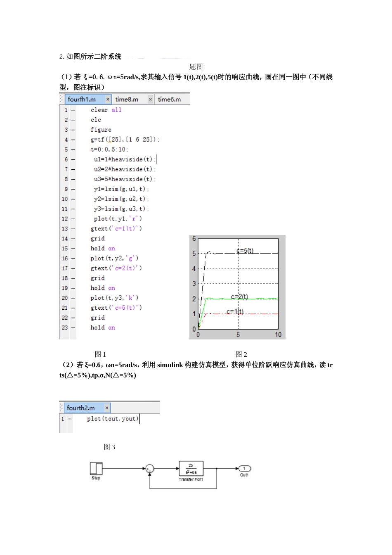Click the y1=lsim(g,u1,t); line
The image size is (392, 555).
(121, 189)
